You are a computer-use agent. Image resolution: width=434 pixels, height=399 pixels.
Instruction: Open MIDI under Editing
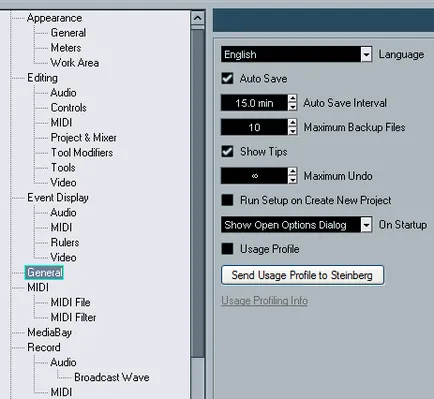pos(61,123)
